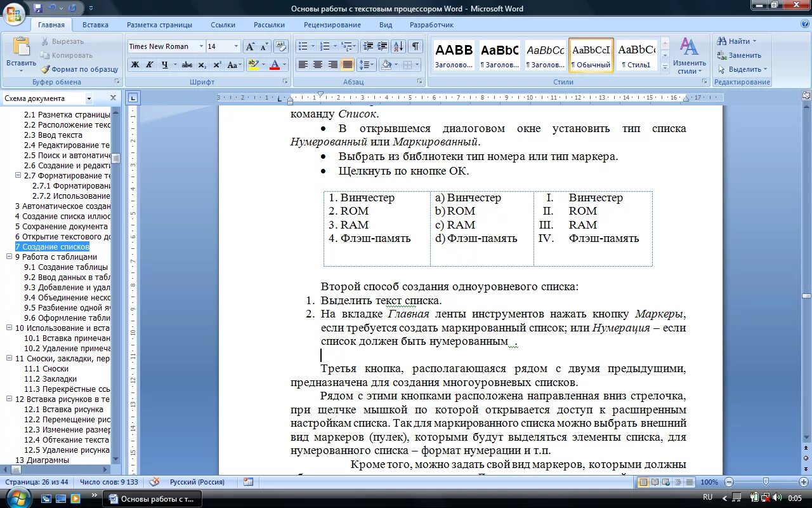Viewport: 812px width, 508px height.
Task: Open the Выделить dropdown
Action: click(x=742, y=69)
